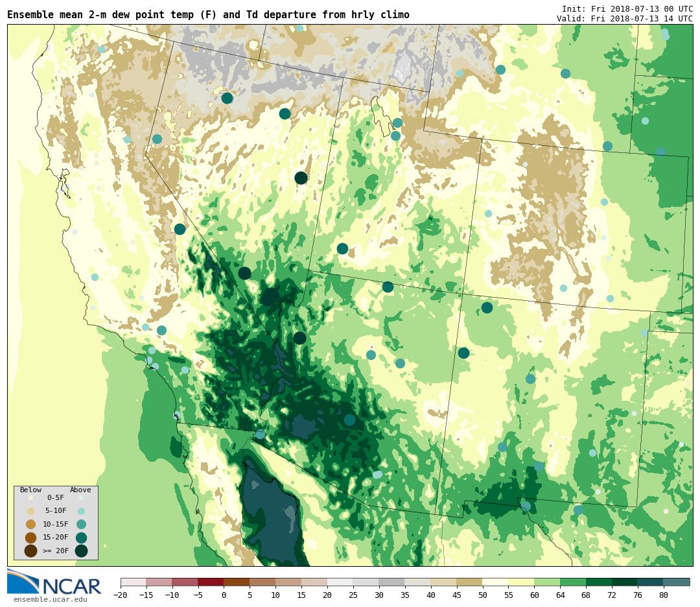Click the 50 tick label on the colorbar
Screen dimensions: 700x607
(483, 595)
